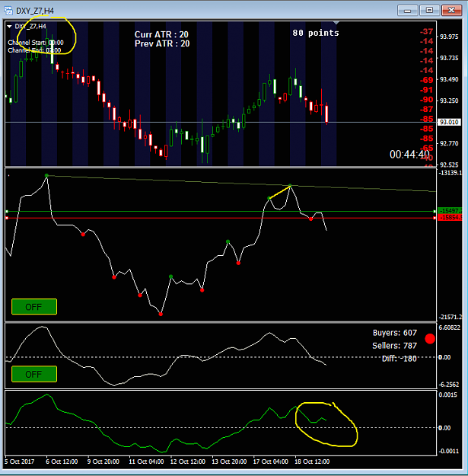Click the Curr ATR : 20 text
Image resolution: width=468 pixels, height=476 pixels.
point(161,34)
